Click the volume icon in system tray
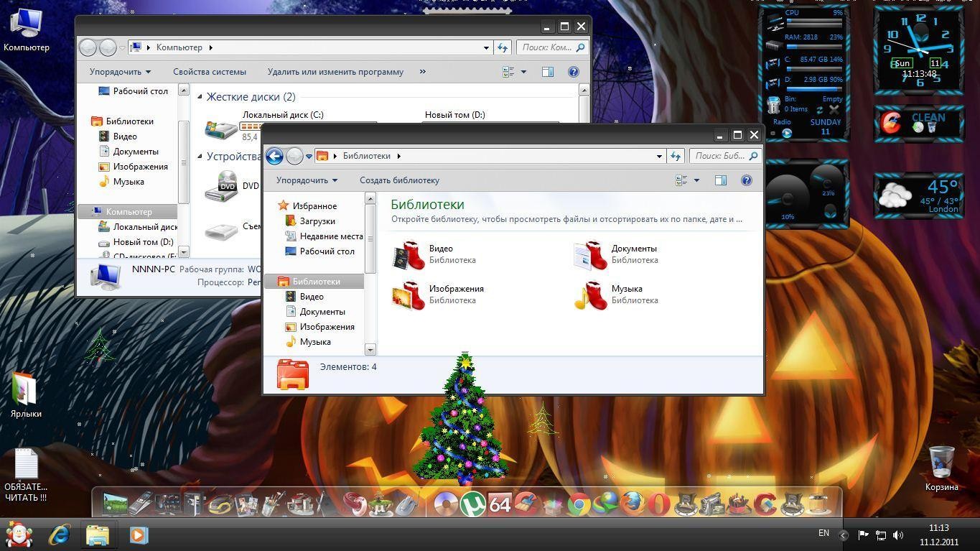Viewport: 980px width, 551px height. (x=898, y=535)
